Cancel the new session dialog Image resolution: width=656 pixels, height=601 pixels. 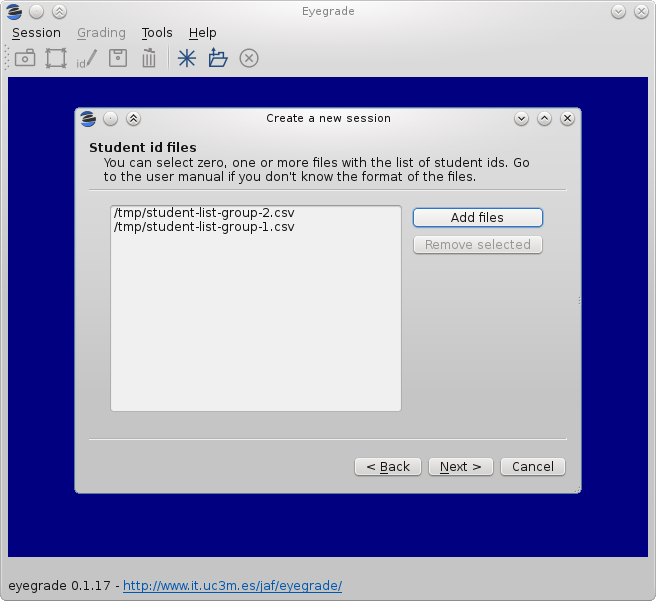pos(533,467)
